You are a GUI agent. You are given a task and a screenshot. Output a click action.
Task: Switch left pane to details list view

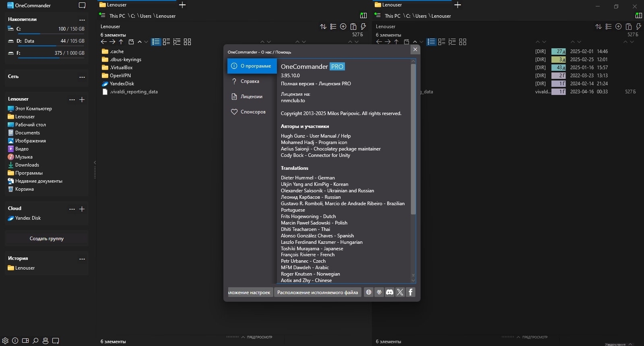pyautogui.click(x=156, y=42)
